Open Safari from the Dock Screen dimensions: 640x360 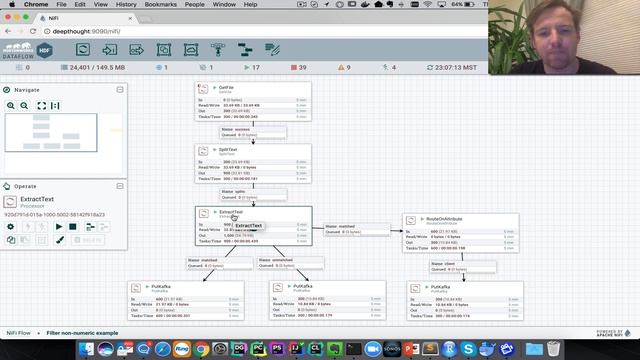[162, 349]
